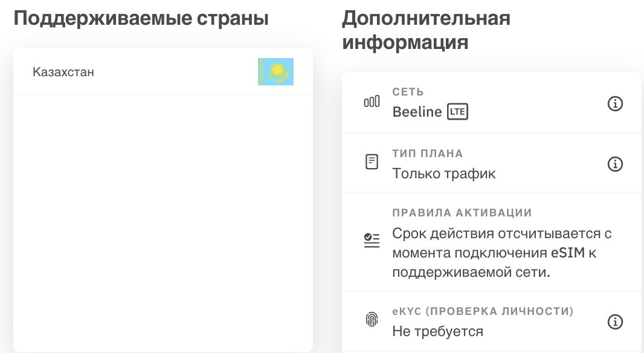Viewport: 644px width, 353px height.
Task: Click the Только трафик plan type text
Action: (444, 173)
